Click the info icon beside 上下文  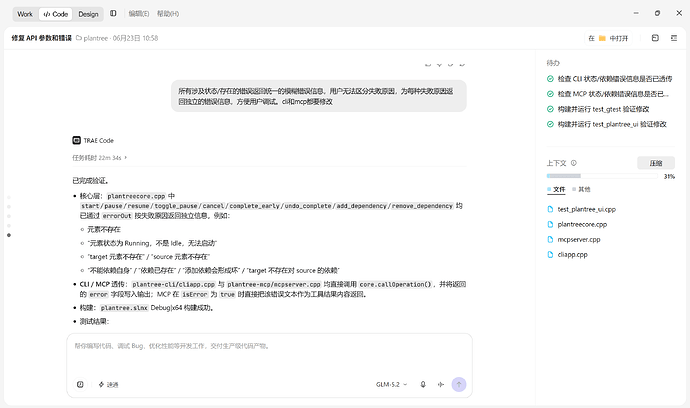[573, 163]
